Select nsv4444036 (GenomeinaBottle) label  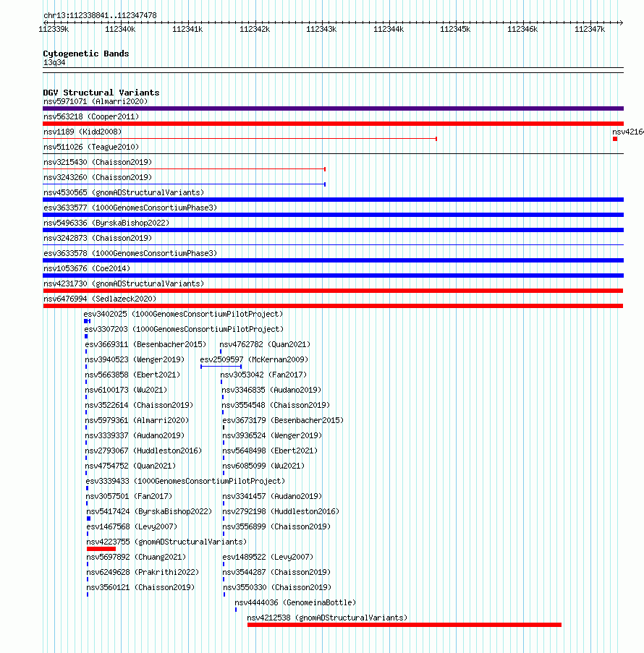[295, 603]
